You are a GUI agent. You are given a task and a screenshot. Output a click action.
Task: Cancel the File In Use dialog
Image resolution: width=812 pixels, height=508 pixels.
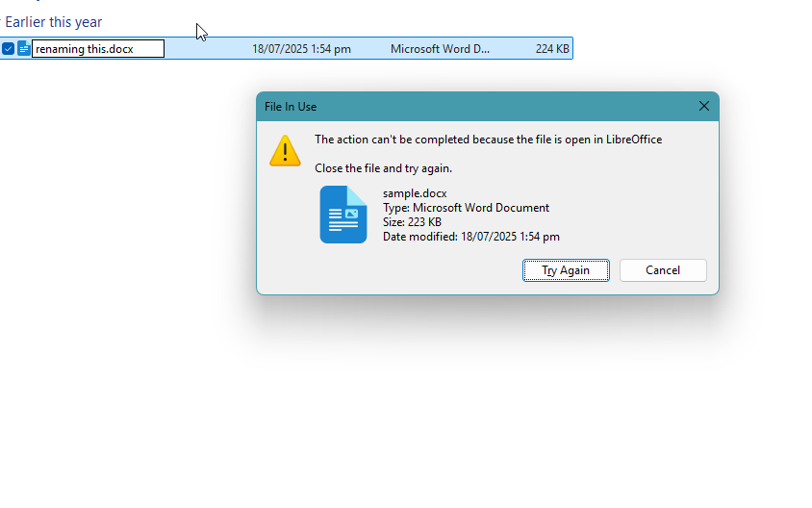tap(663, 270)
